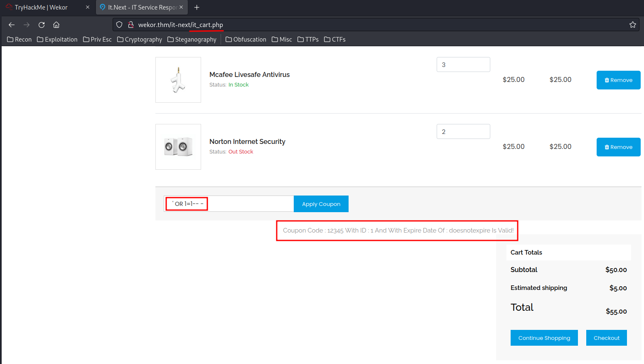Click the Continue Shopping button
Image resolution: width=644 pixels, height=364 pixels.
coord(544,338)
